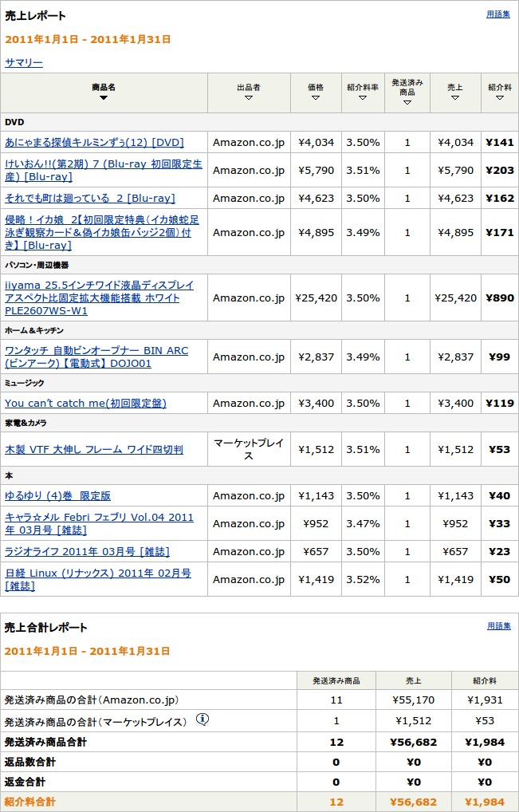The image size is (519, 812).
Task: Sort by 商品名 column arrow
Action: point(104,98)
